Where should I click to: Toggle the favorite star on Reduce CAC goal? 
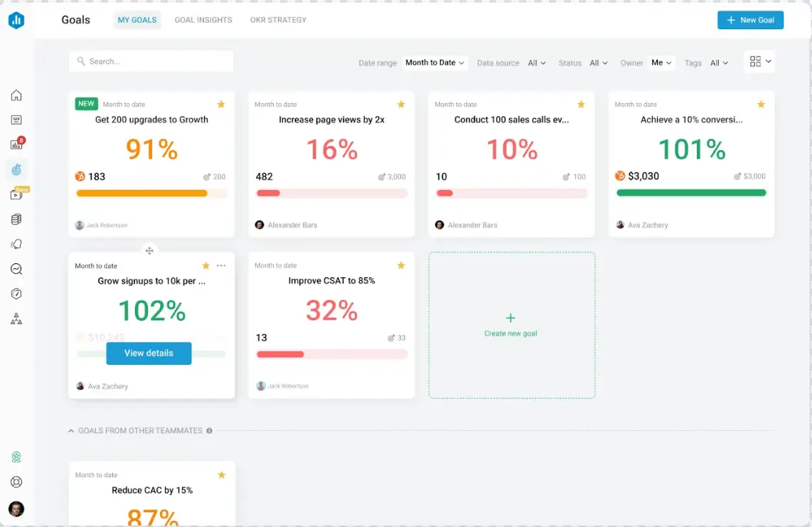pyautogui.click(x=221, y=474)
